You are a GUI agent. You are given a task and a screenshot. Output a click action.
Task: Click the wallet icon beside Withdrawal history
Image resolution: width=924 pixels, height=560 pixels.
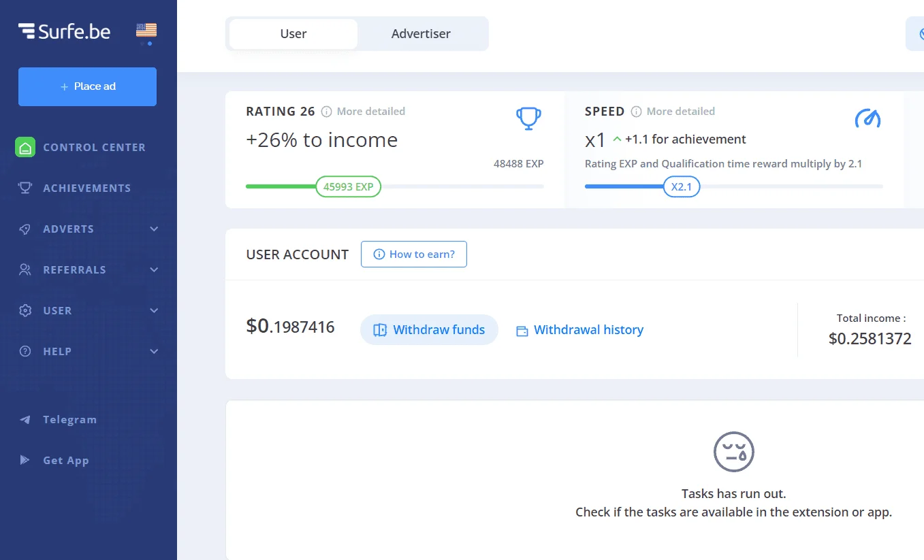click(x=522, y=331)
